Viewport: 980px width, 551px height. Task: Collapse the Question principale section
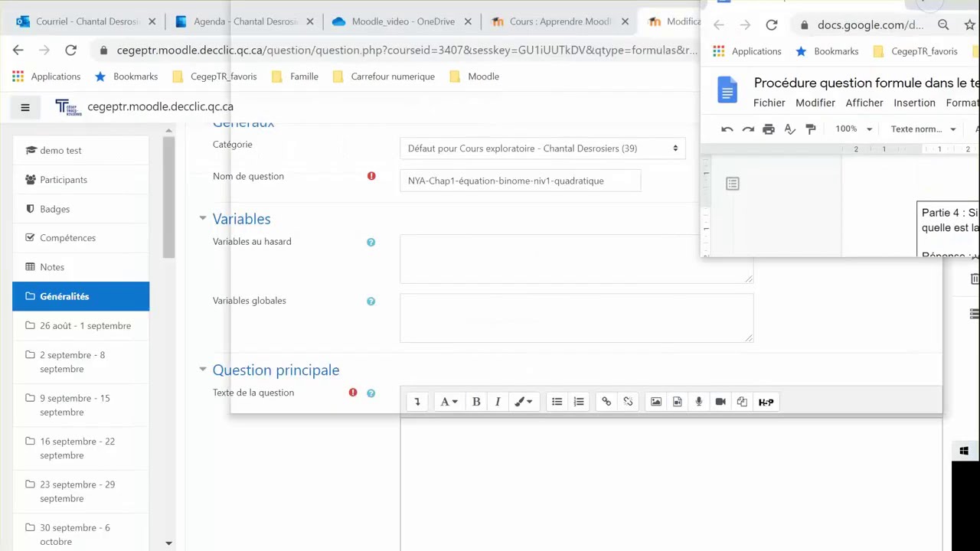pos(203,369)
